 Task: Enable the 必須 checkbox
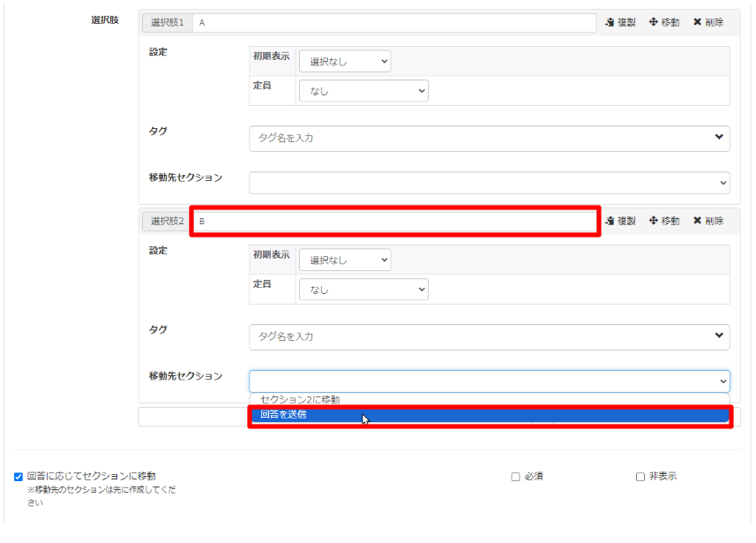tap(515, 477)
